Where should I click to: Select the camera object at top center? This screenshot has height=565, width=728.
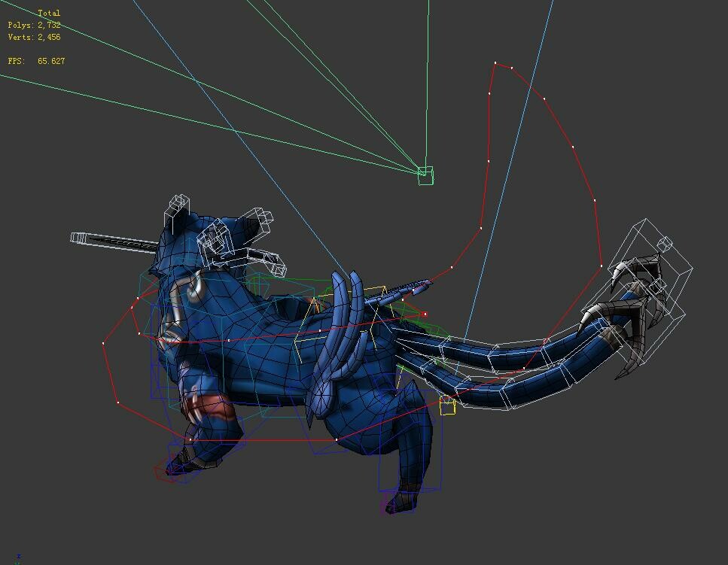coord(425,175)
